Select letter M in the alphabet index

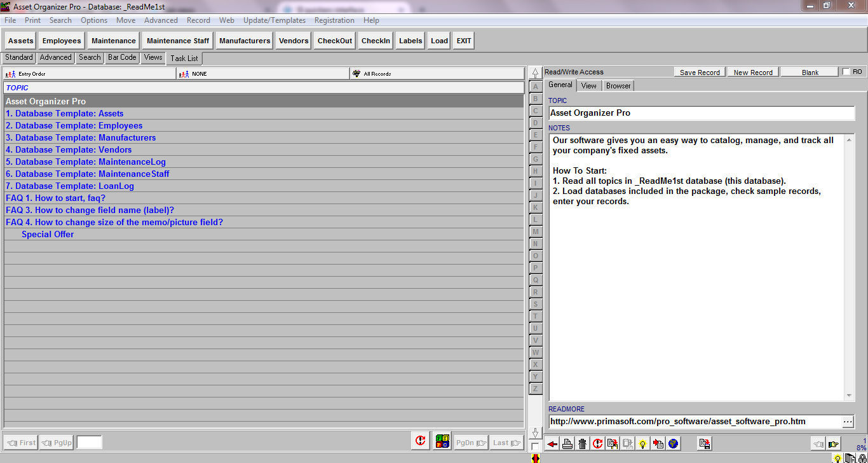tap(535, 231)
